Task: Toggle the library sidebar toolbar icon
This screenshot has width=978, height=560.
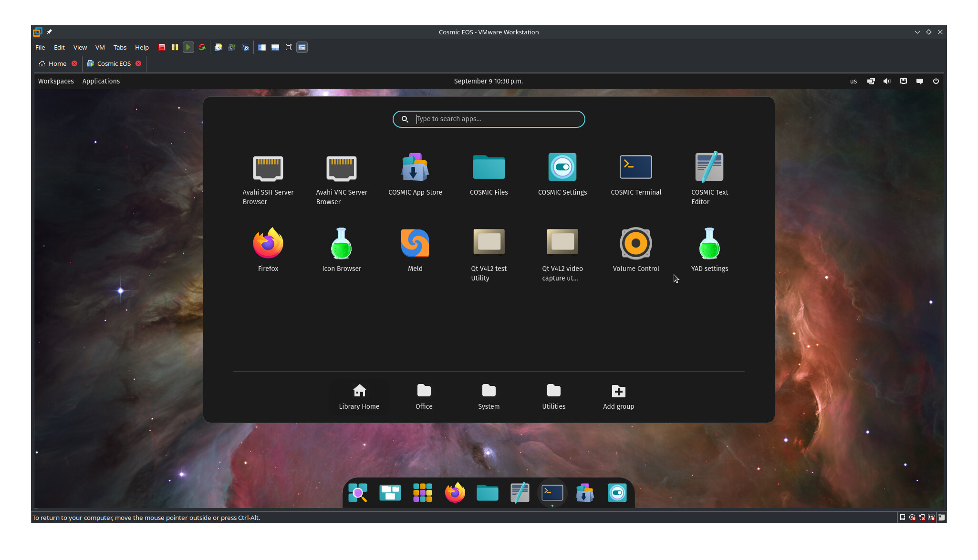Action: click(x=262, y=47)
